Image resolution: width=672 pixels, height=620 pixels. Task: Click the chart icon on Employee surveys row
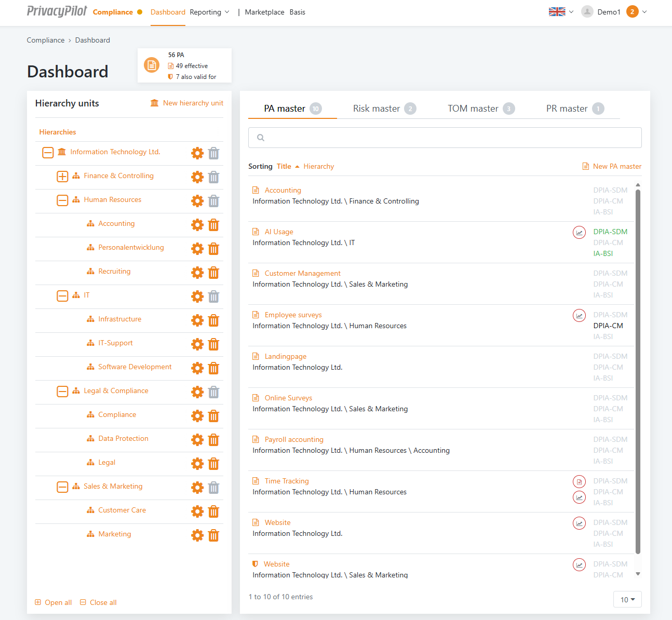pos(579,315)
